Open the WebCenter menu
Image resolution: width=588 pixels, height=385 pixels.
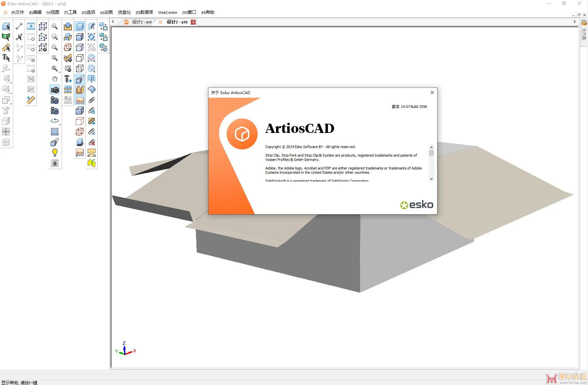[168, 13]
